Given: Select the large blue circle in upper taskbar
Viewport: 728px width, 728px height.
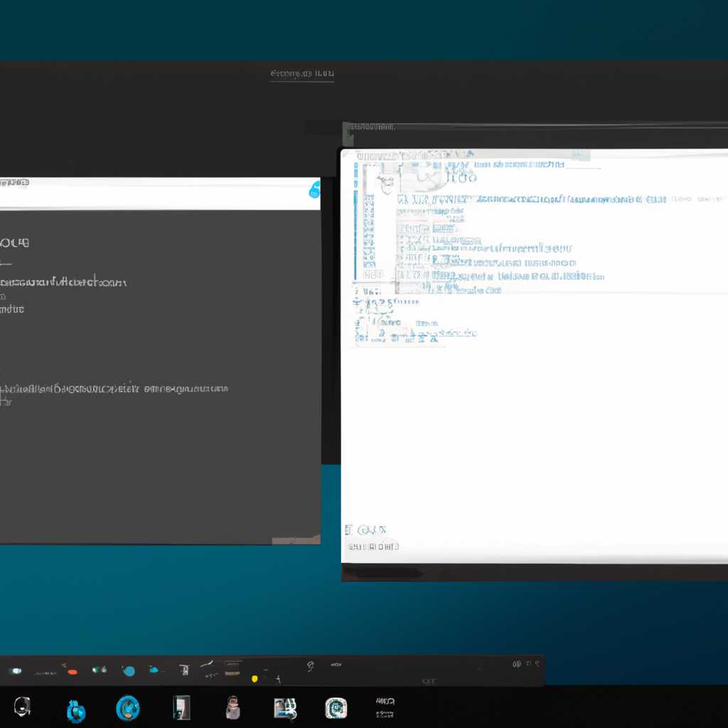Looking at the screenshot, I should pos(129,671).
